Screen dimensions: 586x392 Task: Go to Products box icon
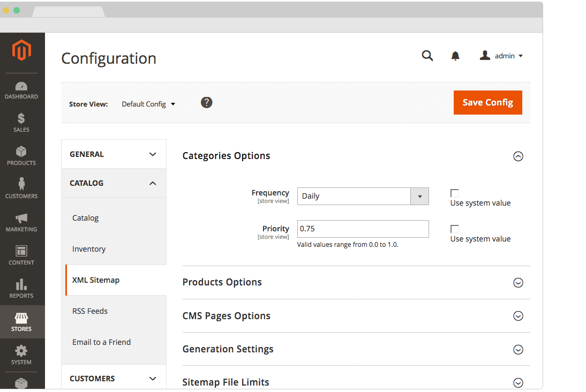pos(21,152)
